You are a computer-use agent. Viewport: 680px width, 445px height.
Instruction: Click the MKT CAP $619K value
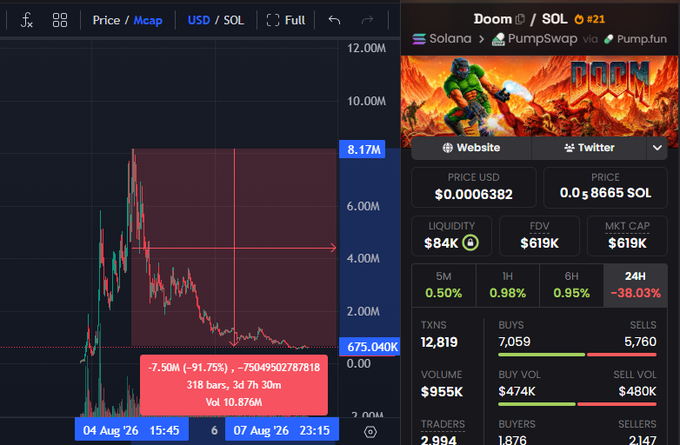(x=627, y=243)
